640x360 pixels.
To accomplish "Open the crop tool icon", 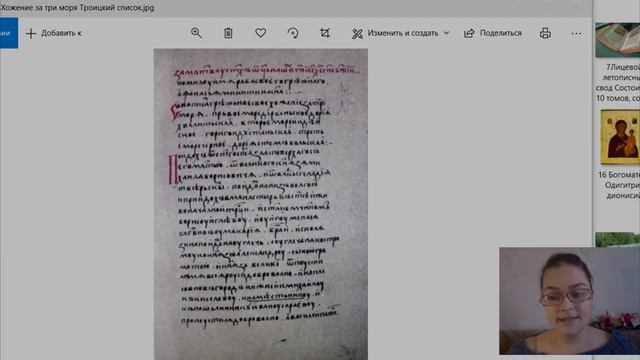I will pyautogui.click(x=325, y=33).
